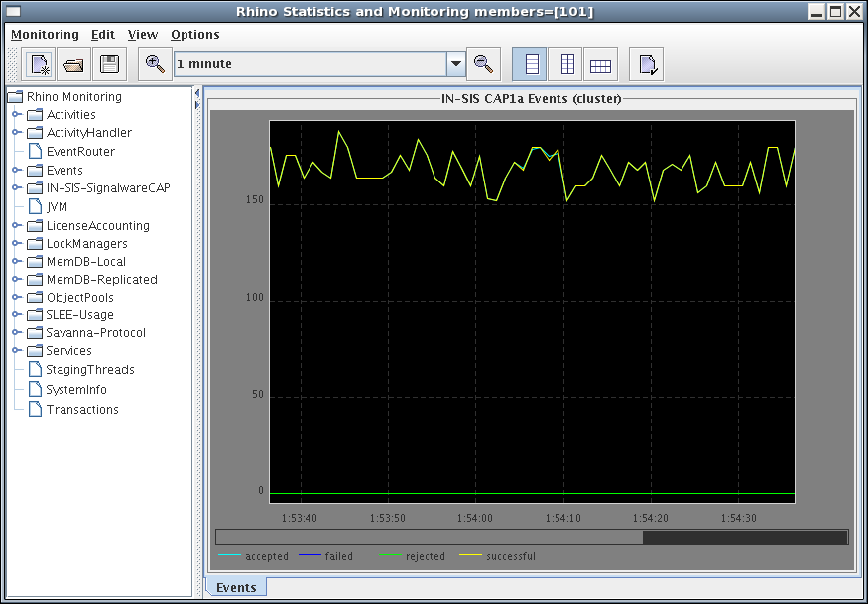The height and width of the screenshot is (604, 868).
Task: Click the zoom in magnifier icon
Action: point(155,64)
